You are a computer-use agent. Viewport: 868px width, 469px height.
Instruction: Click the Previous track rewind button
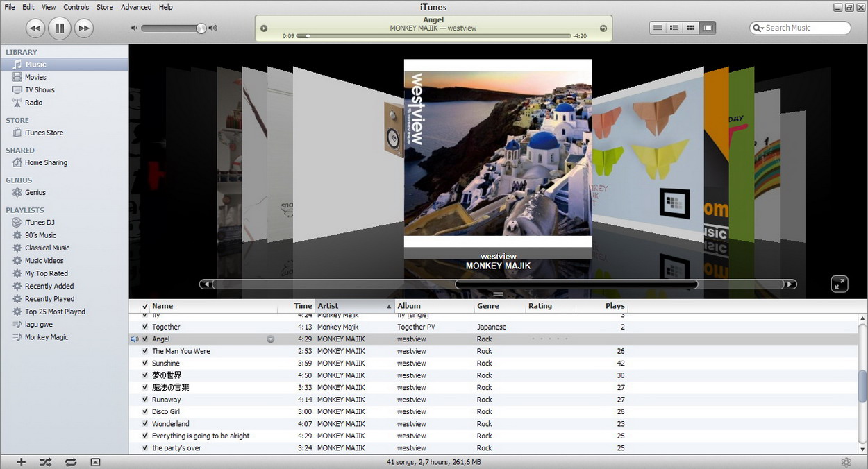(35, 28)
